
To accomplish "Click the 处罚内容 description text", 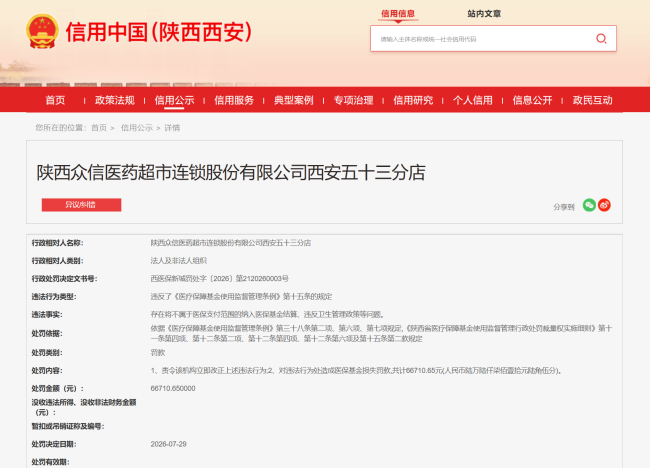I will (x=356, y=371).
